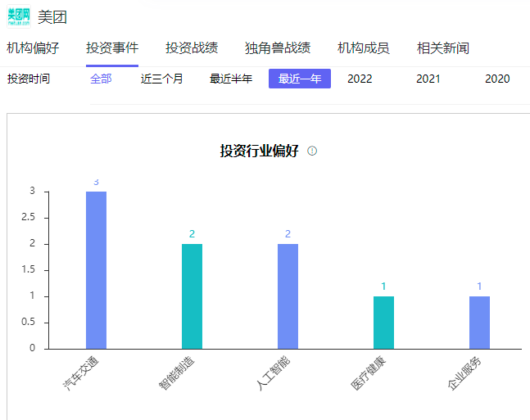Screen dimensions: 530x420
Task: Click the 医疗健康 teal bar
Action: (x=383, y=323)
